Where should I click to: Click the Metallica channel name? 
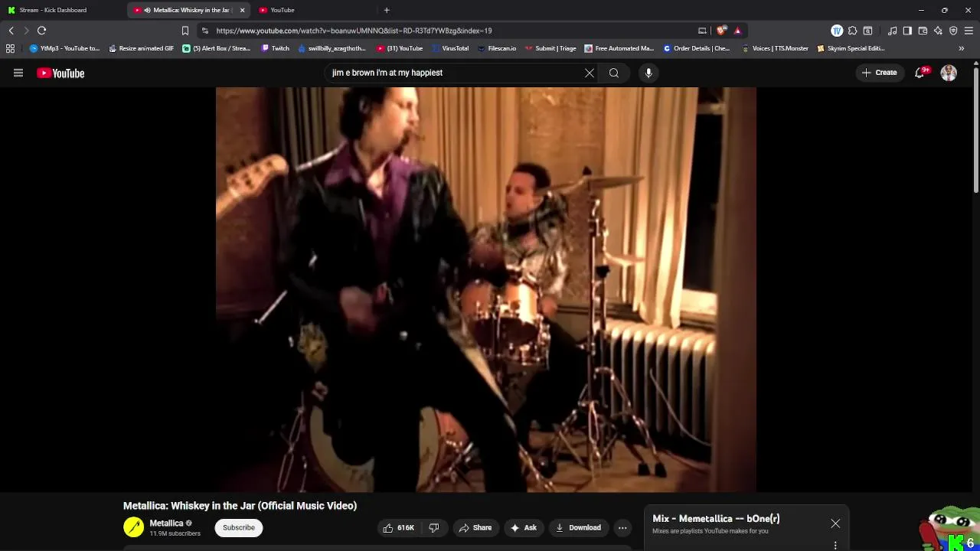(x=166, y=523)
